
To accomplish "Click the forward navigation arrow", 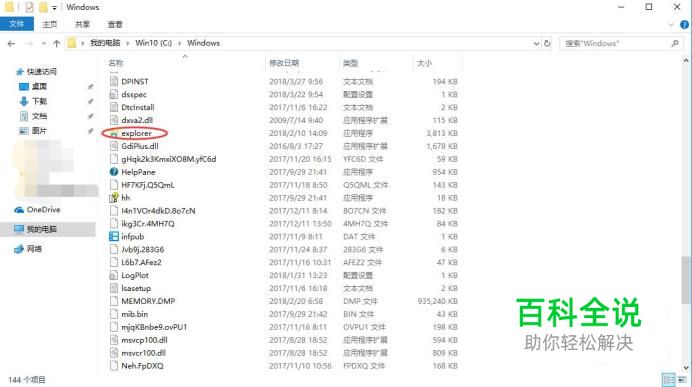I will tap(29, 43).
